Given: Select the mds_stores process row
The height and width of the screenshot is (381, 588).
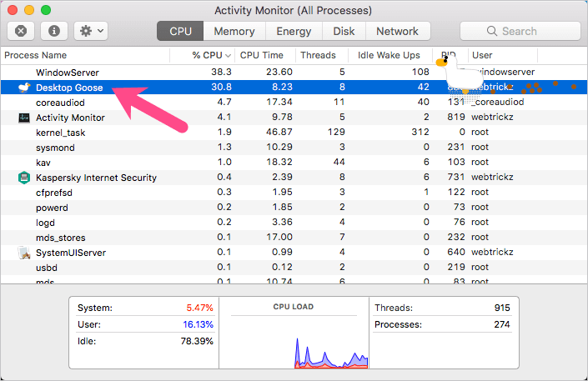Looking at the screenshot, I should (294, 237).
